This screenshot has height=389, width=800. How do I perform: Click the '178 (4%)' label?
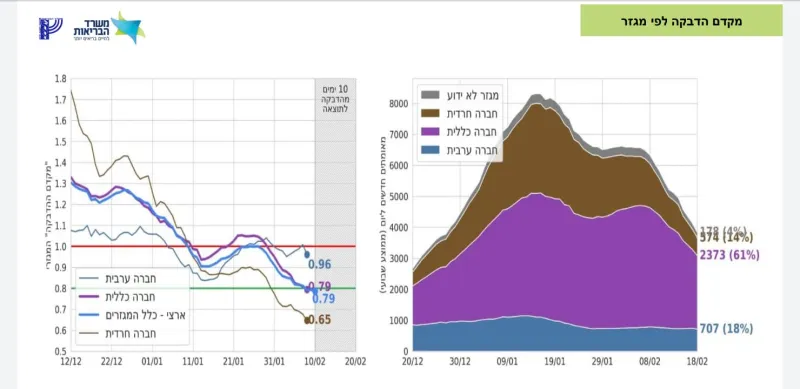[724, 230]
